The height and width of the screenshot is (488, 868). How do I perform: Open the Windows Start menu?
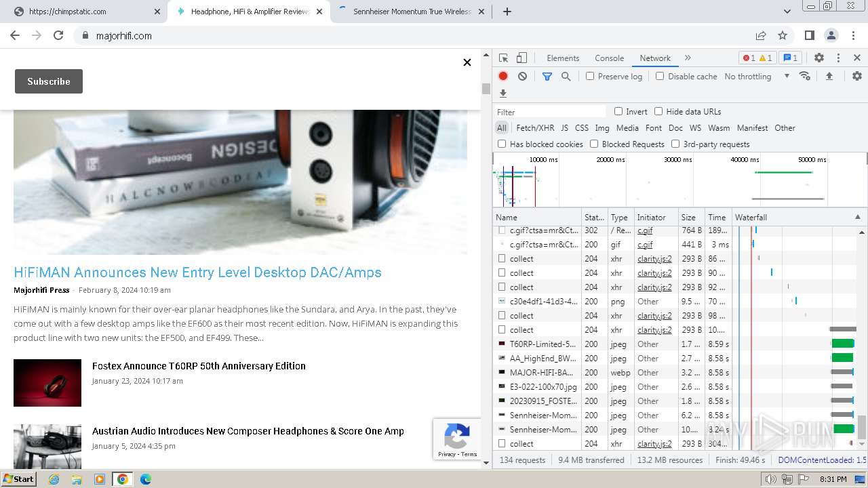coord(19,479)
